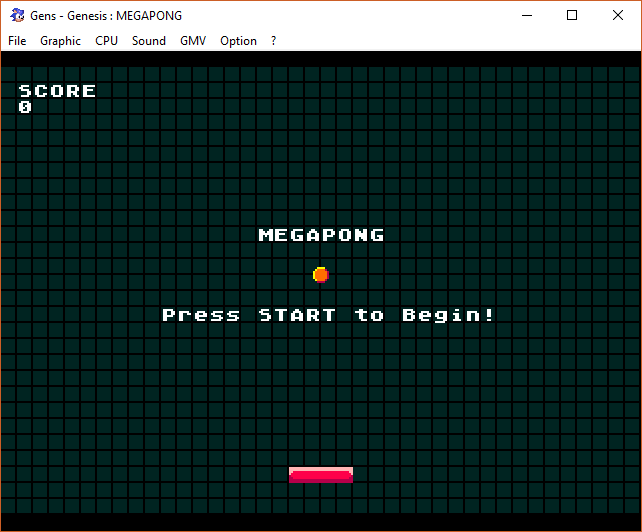Open the Sound menu
Screen dimensions: 642x532
pyautogui.click(x=149, y=41)
